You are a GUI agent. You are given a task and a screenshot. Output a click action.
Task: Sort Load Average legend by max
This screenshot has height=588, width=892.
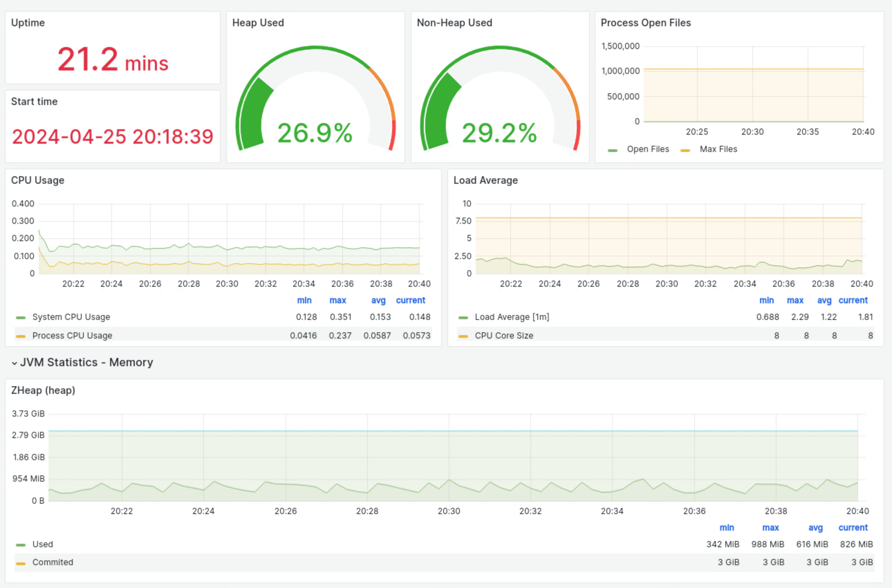tap(795, 300)
